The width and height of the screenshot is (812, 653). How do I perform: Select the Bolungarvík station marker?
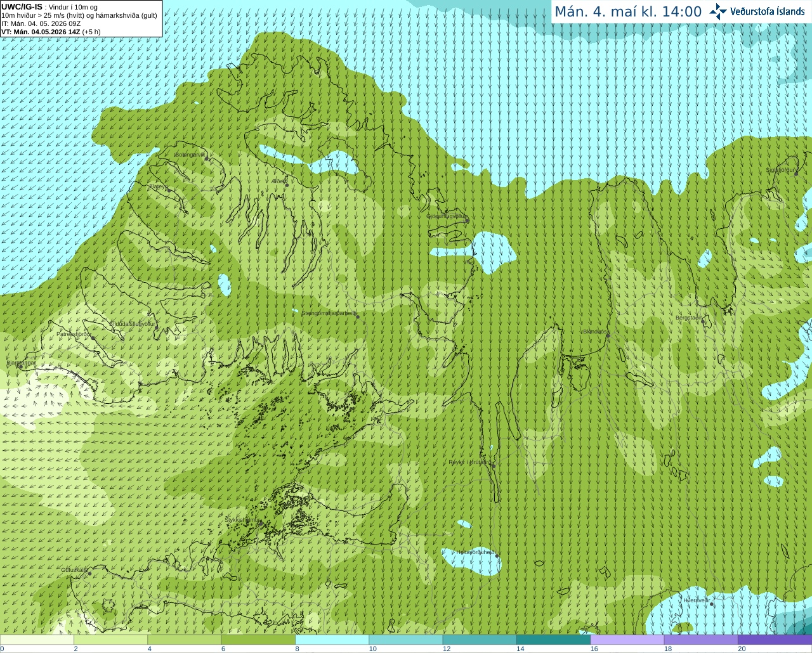click(x=207, y=158)
